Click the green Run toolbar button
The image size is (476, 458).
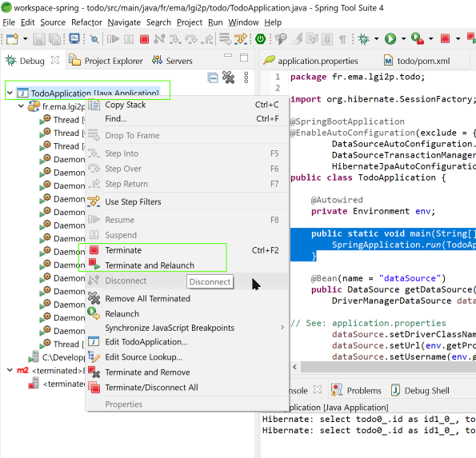coord(390,39)
